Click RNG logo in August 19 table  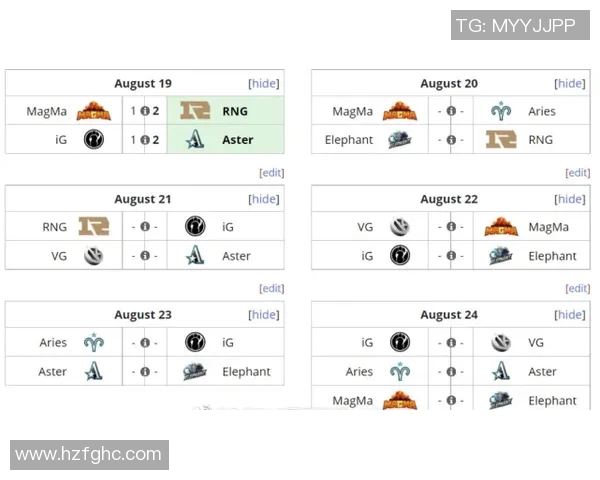pos(195,111)
